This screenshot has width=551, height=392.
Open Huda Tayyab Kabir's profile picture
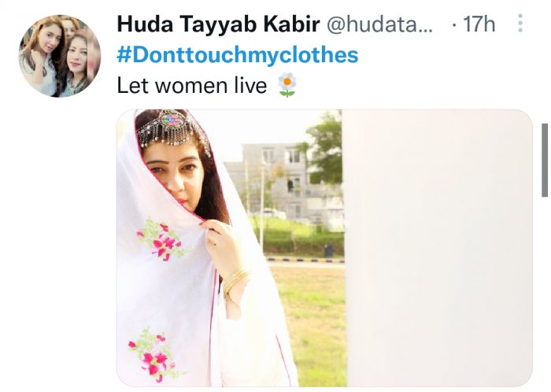pyautogui.click(x=60, y=56)
